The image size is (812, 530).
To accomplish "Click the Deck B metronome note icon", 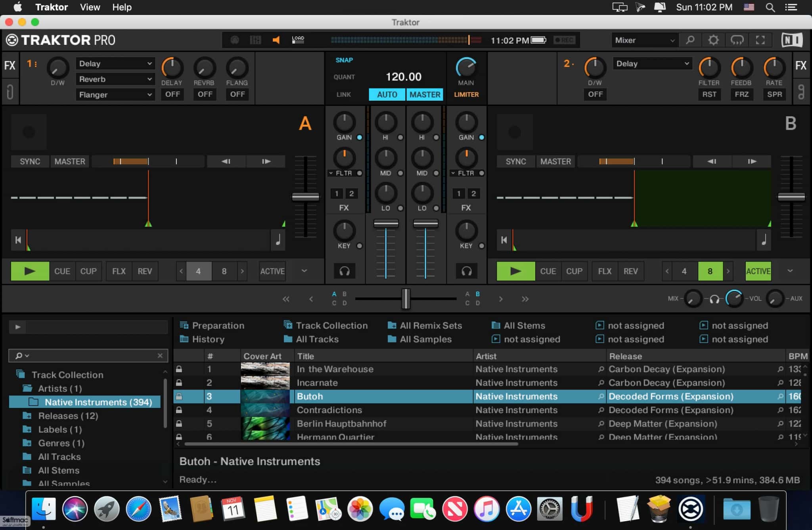I will [x=764, y=240].
